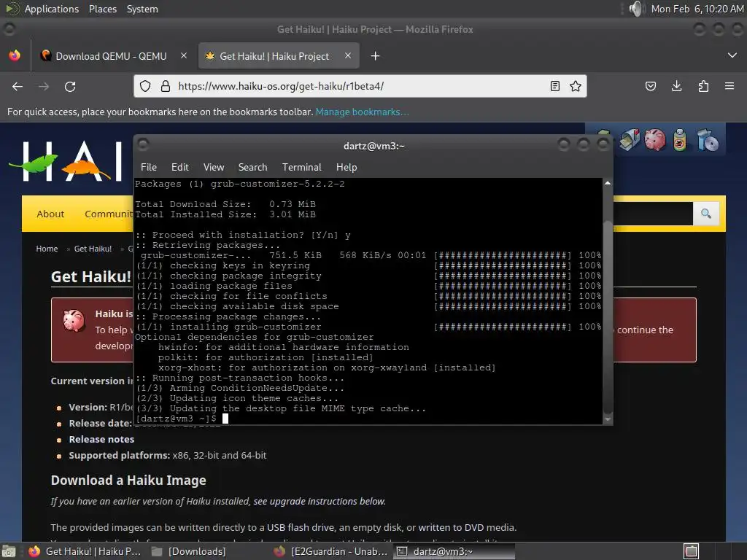
Task: Open the Release notes link
Action: click(101, 439)
